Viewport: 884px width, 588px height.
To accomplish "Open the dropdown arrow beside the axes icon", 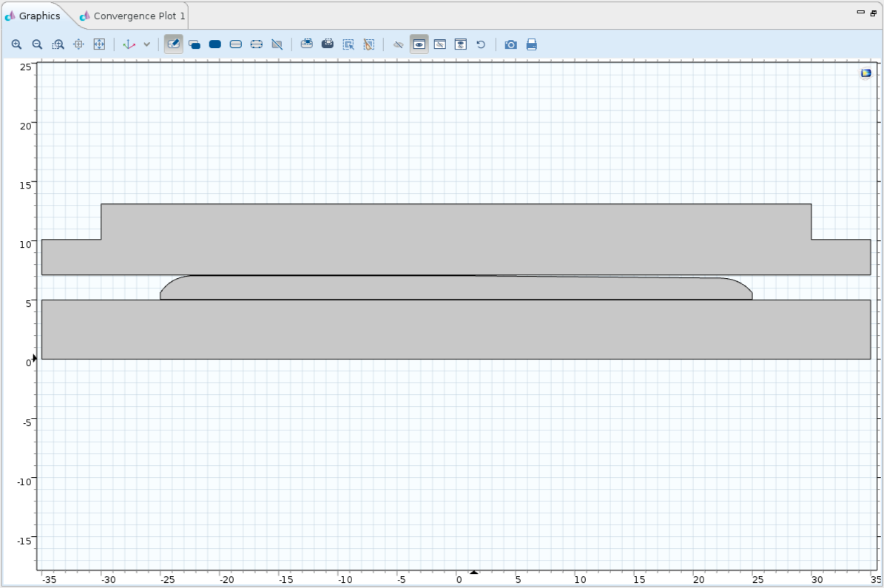I will point(146,44).
